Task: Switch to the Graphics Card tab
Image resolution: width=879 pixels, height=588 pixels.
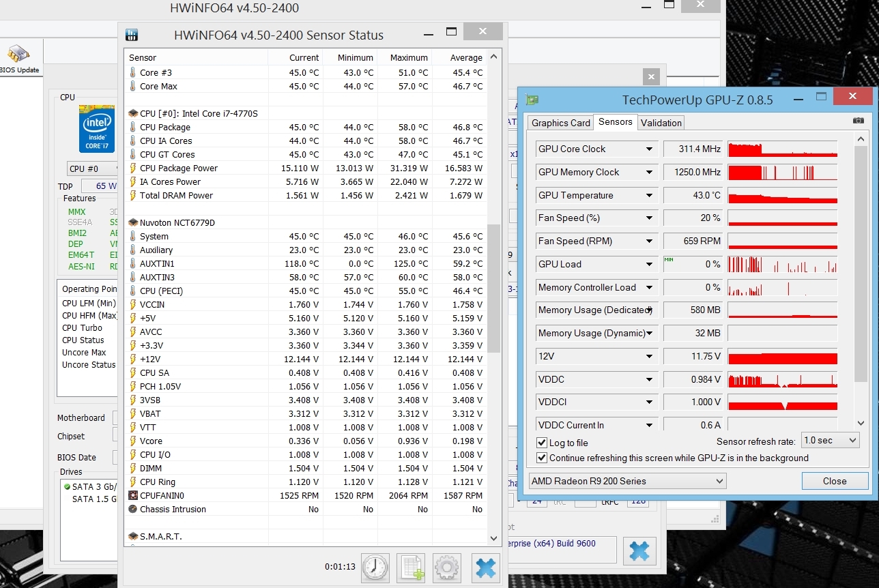Action: (x=560, y=123)
